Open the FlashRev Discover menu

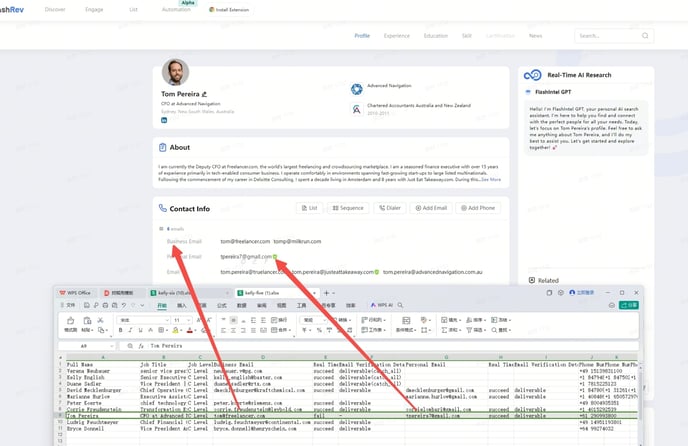(55, 9)
